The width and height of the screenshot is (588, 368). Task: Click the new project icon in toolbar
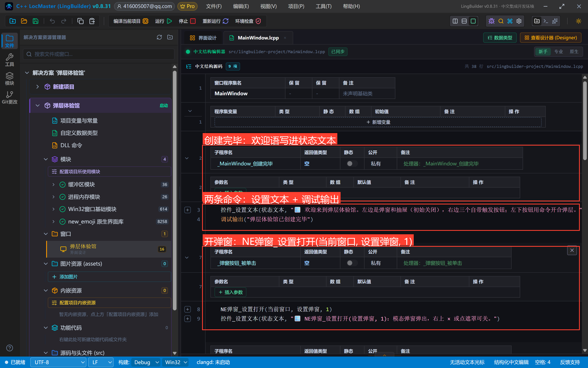click(x=13, y=21)
